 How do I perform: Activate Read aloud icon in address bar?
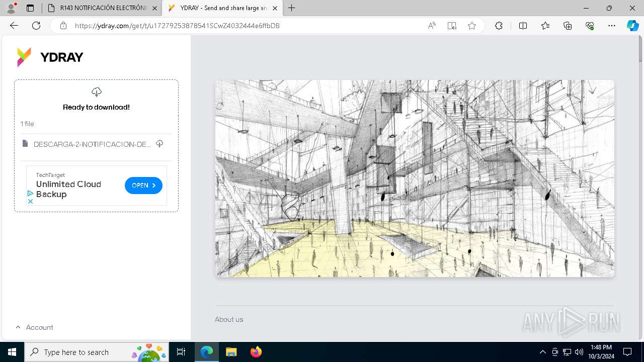tap(432, 26)
